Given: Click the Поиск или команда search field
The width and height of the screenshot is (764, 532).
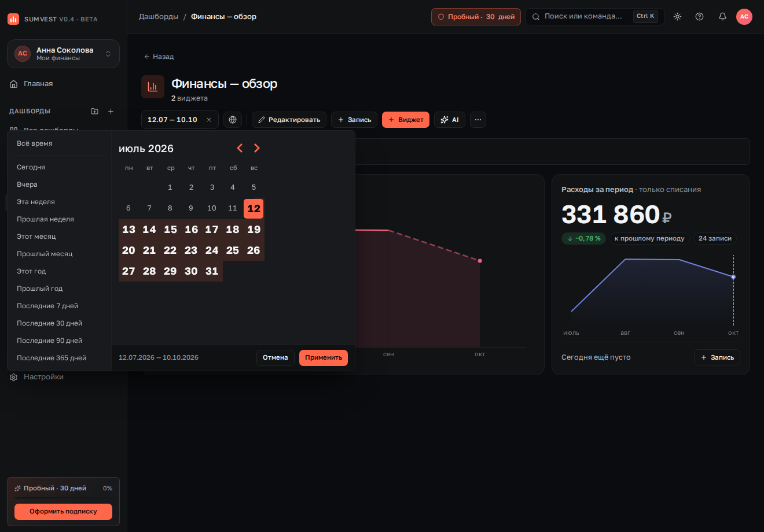Looking at the screenshot, I should tap(595, 16).
